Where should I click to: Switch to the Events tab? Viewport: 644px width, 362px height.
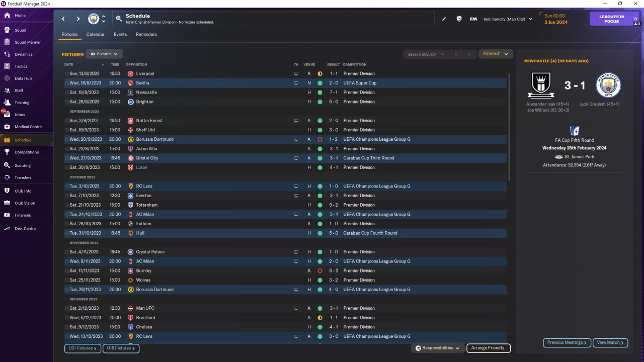[x=120, y=35]
